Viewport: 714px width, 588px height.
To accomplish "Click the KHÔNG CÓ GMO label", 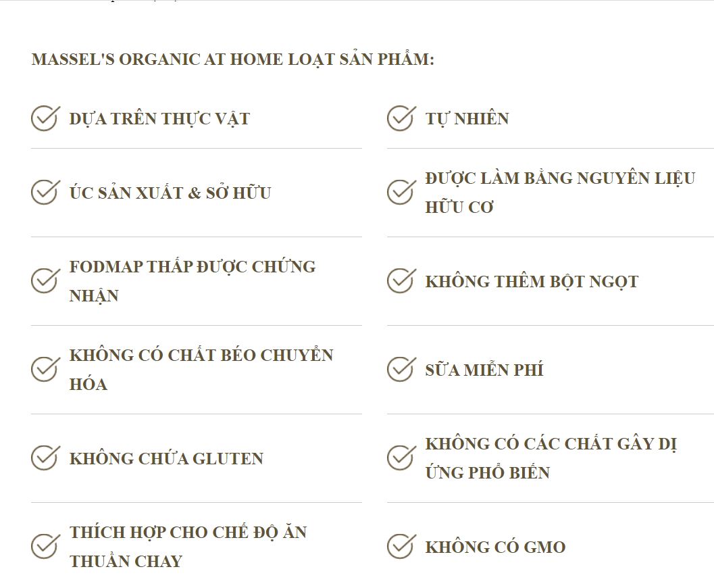I will click(495, 547).
